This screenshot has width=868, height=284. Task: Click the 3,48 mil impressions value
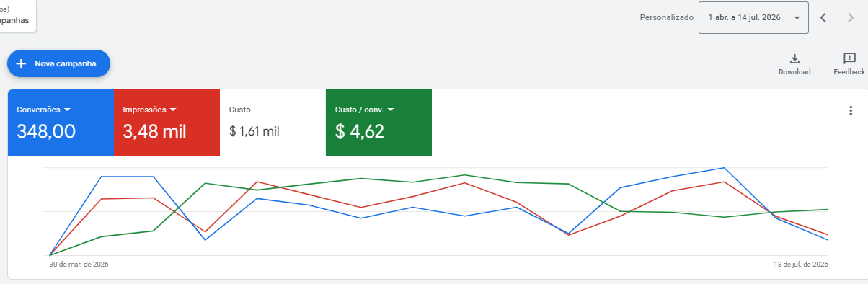point(155,131)
